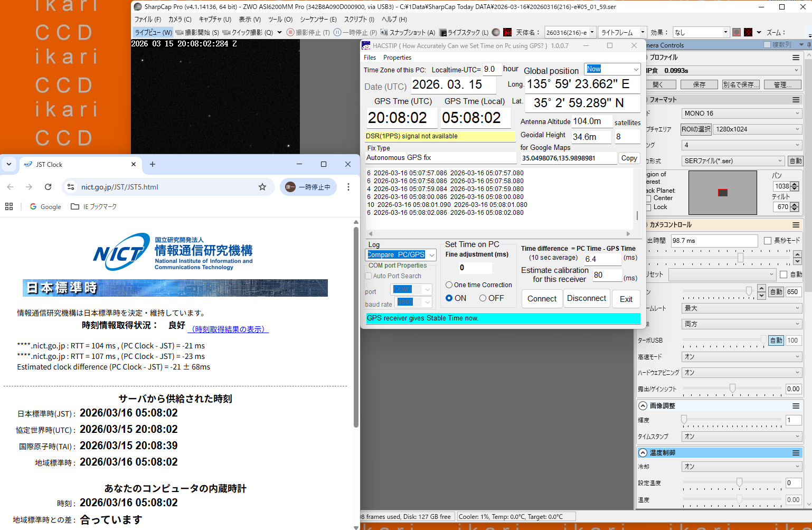Image resolution: width=812 pixels, height=530 pixels.
Task: Open the ツール (O) menu in SharpCap
Action: tap(280, 20)
